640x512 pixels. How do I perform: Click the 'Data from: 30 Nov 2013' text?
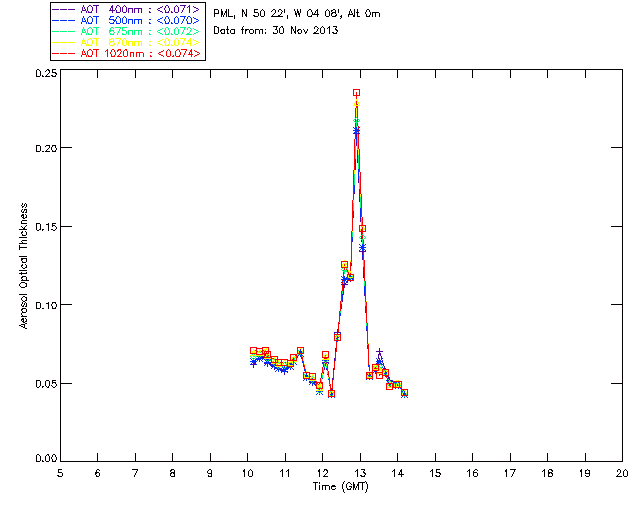click(x=276, y=30)
